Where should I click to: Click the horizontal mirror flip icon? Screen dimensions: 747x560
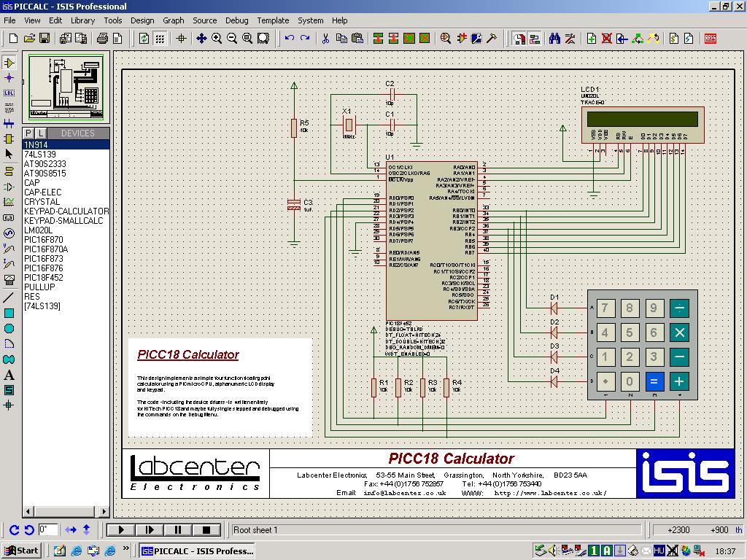(x=71, y=530)
